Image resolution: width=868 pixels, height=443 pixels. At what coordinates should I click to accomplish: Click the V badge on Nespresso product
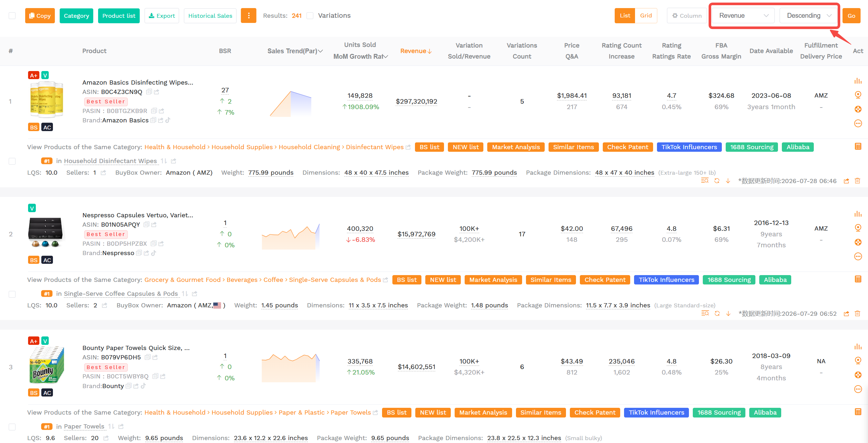[x=32, y=208]
